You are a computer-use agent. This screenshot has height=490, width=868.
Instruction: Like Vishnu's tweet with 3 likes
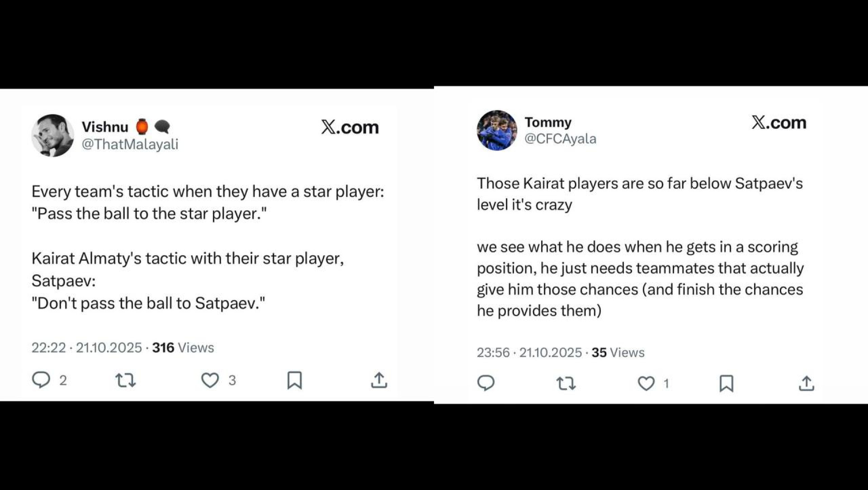pos(210,380)
